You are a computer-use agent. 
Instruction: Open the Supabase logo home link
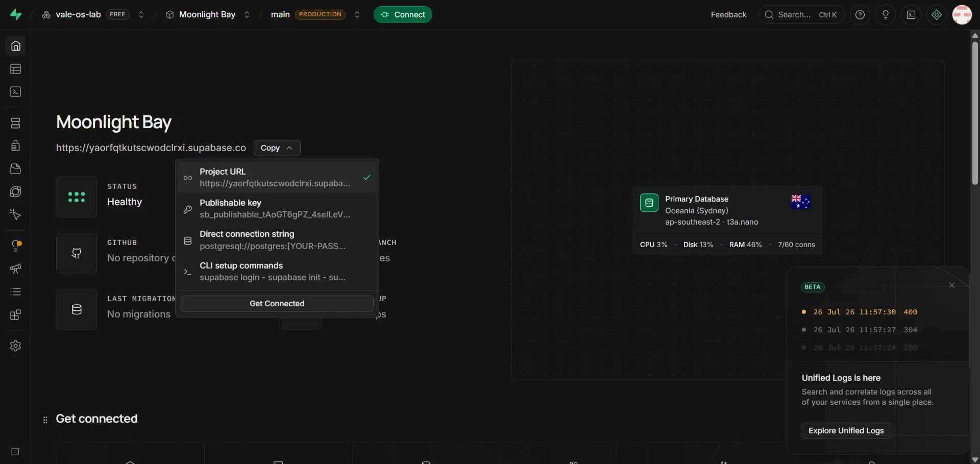pyautogui.click(x=16, y=15)
